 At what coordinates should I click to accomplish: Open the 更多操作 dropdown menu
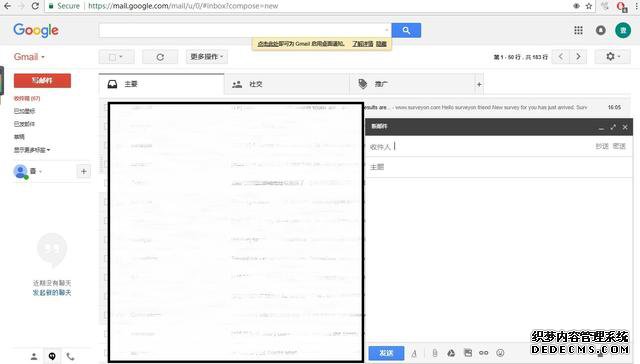tap(207, 57)
